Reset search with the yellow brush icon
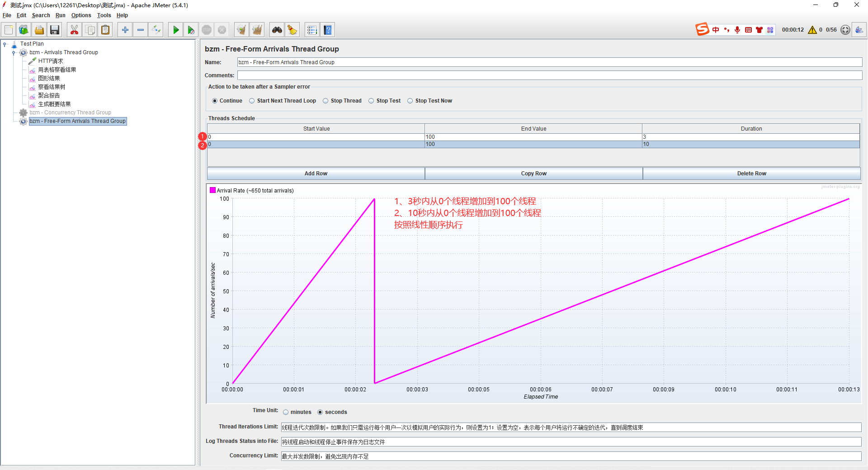868x470 pixels. pos(292,30)
